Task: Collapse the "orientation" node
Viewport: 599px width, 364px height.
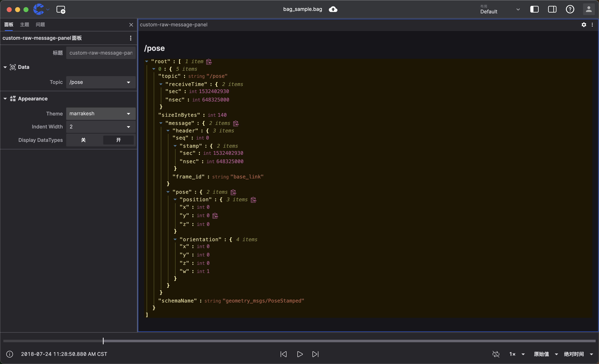Action: 175,240
